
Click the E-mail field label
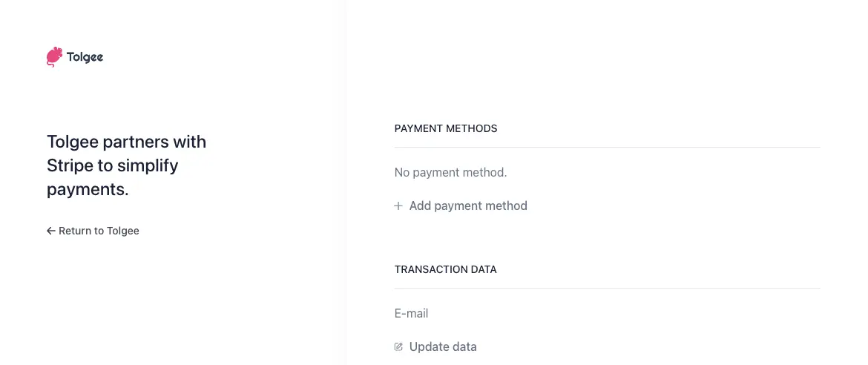[x=411, y=314]
